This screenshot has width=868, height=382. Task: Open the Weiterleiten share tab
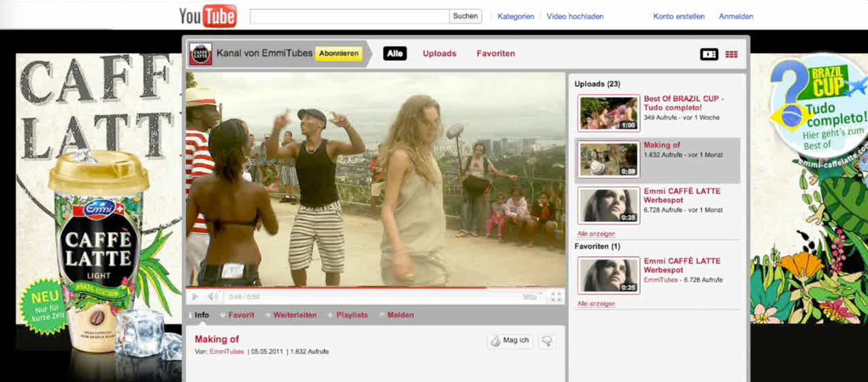[295, 315]
